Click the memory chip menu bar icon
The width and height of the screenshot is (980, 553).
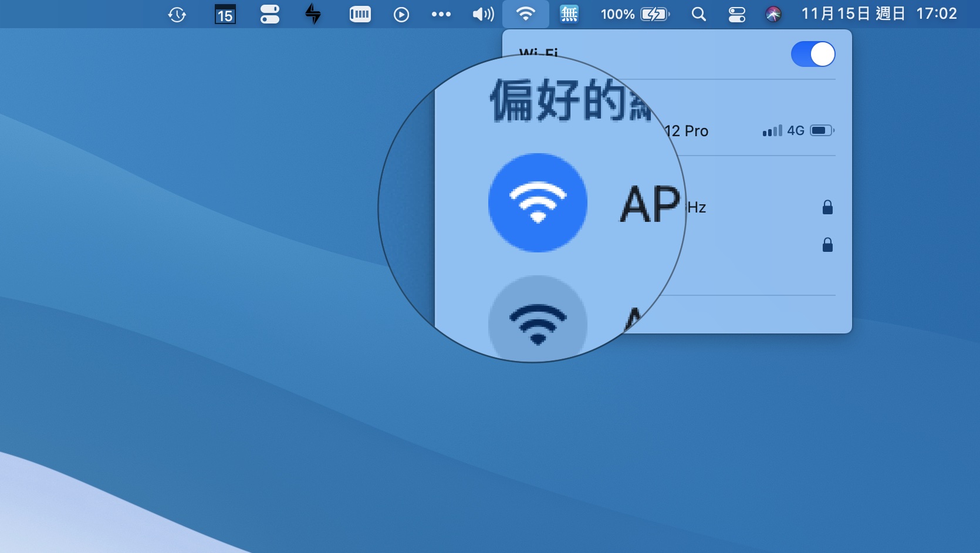pos(360,14)
